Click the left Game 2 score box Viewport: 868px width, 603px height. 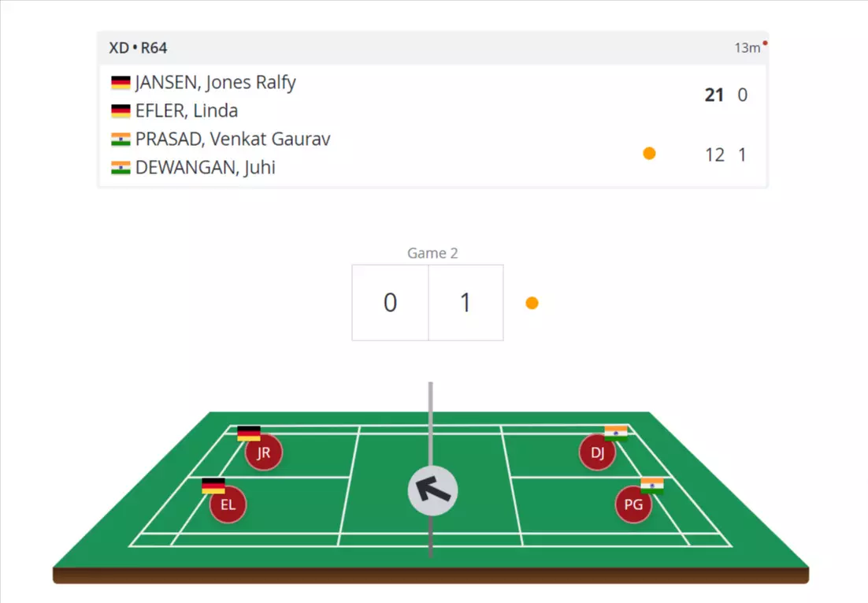coord(390,303)
